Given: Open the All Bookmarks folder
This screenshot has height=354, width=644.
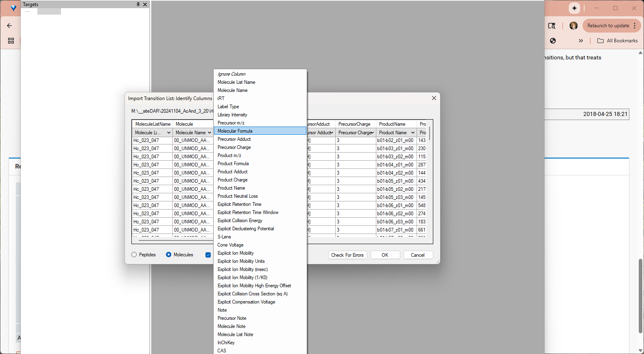Looking at the screenshot, I should [x=618, y=41].
